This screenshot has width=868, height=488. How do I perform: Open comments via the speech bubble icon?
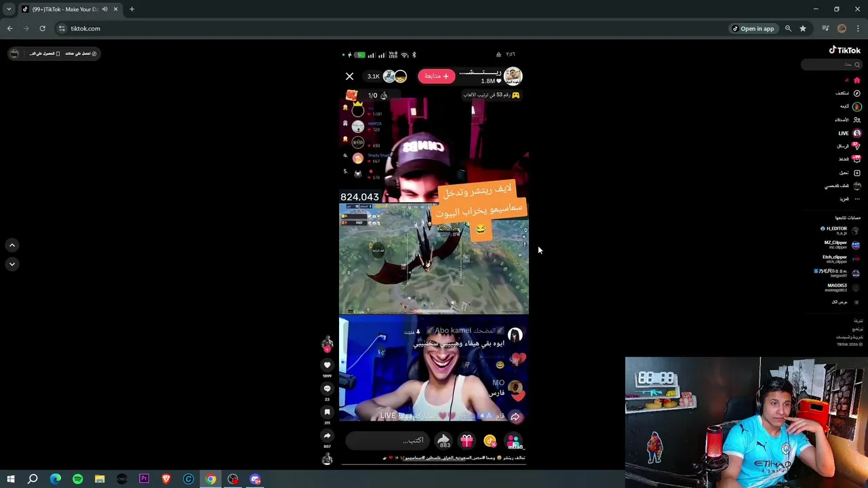tap(327, 388)
